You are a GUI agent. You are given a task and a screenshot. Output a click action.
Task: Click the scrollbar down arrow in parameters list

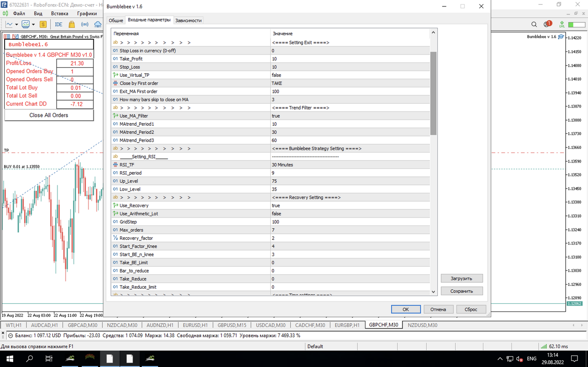[433, 291]
